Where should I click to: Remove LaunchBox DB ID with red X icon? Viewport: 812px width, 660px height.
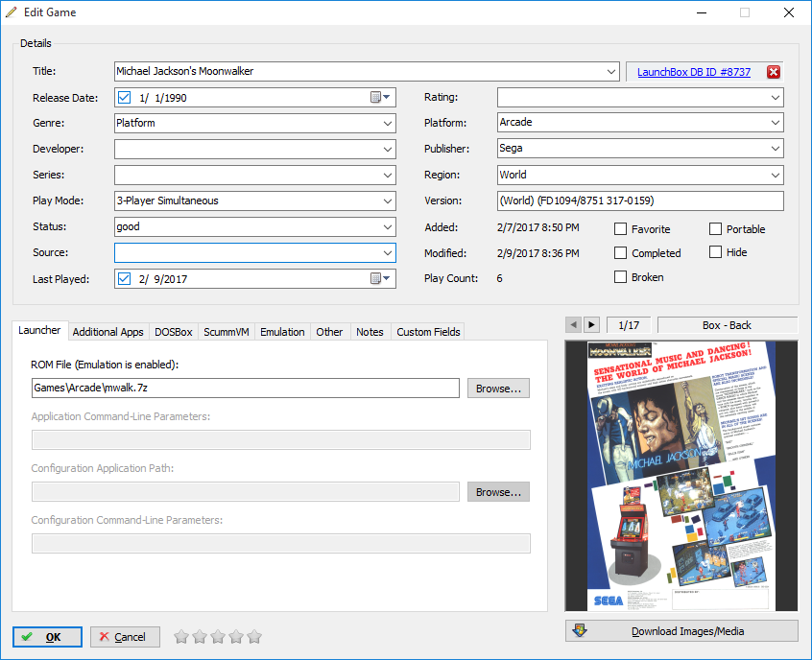coord(774,72)
